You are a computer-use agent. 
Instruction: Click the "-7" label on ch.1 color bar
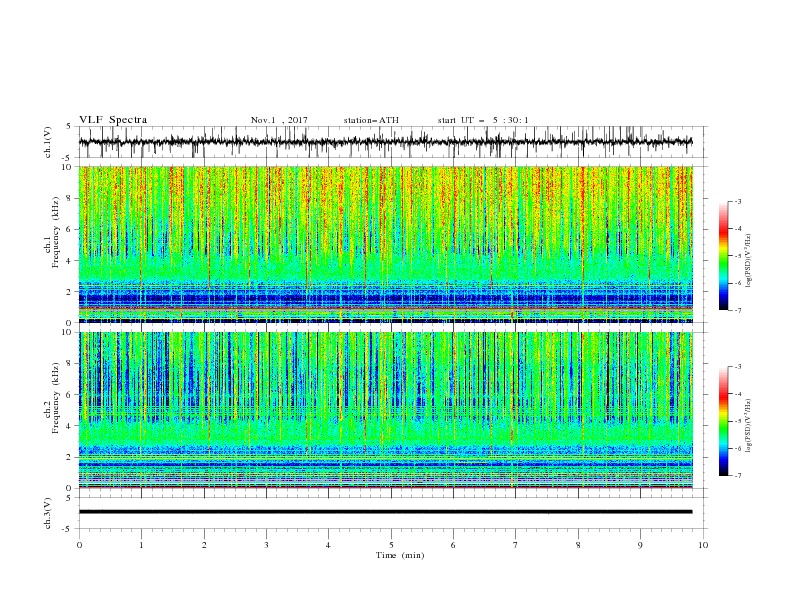(738, 310)
